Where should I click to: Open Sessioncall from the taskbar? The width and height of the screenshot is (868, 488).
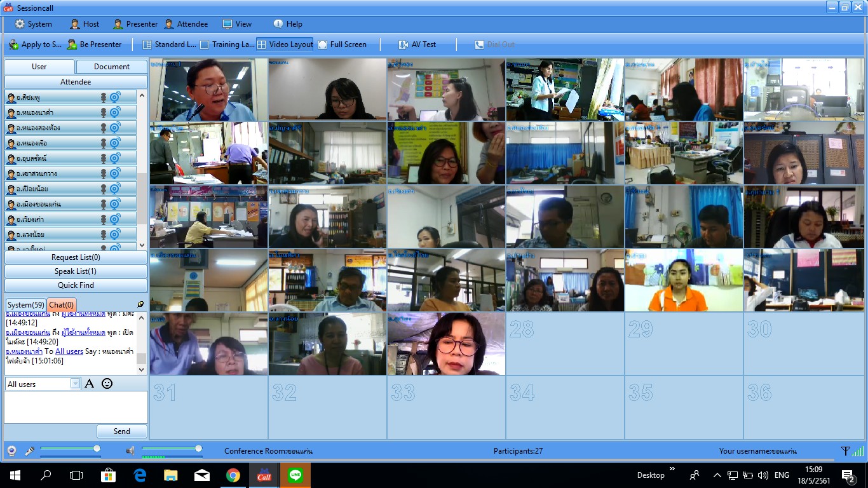tap(264, 475)
